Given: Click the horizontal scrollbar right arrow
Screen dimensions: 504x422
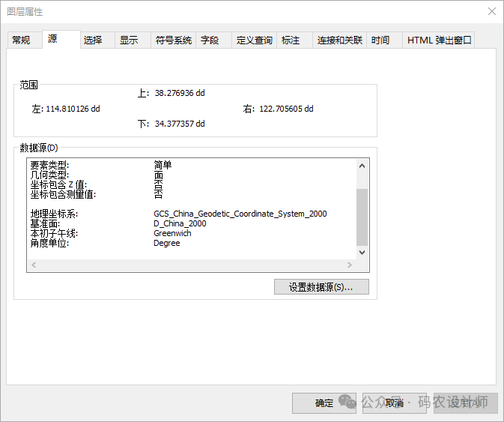Looking at the screenshot, I should point(349,265).
